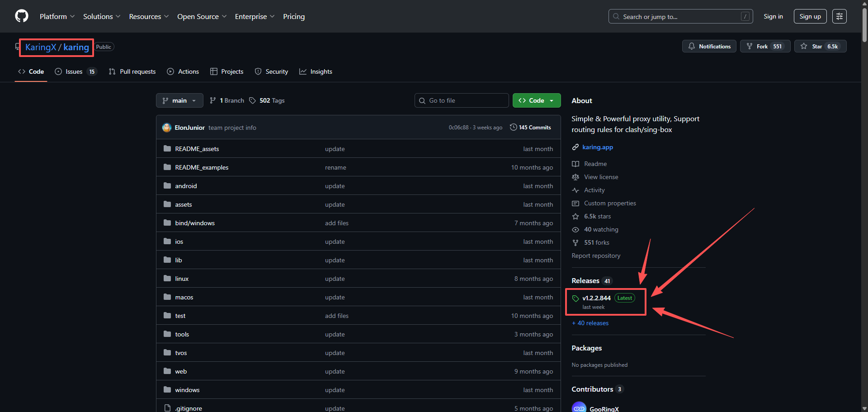868x412 pixels.
Task: Open the v1.2.2.844 latest release
Action: [596, 298]
